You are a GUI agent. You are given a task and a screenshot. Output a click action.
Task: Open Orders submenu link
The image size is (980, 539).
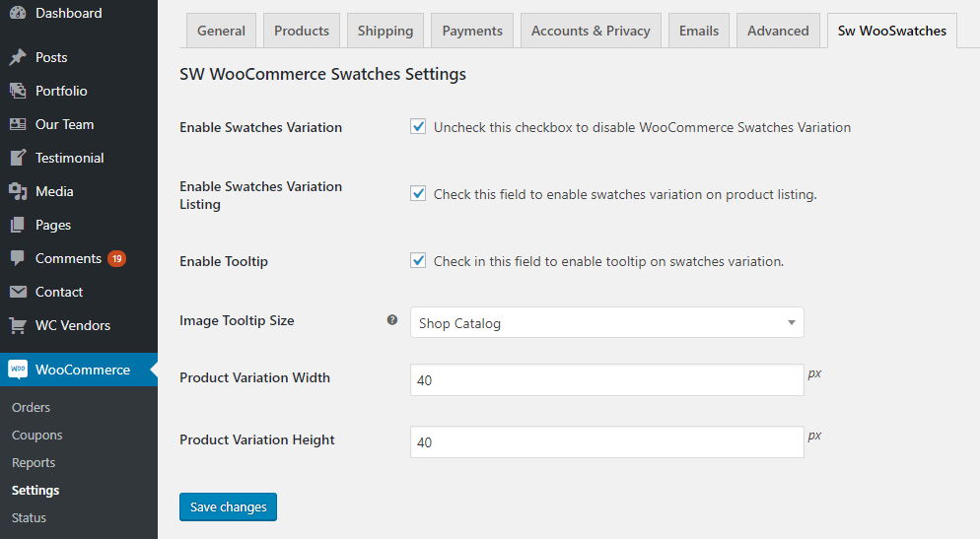[x=31, y=407]
